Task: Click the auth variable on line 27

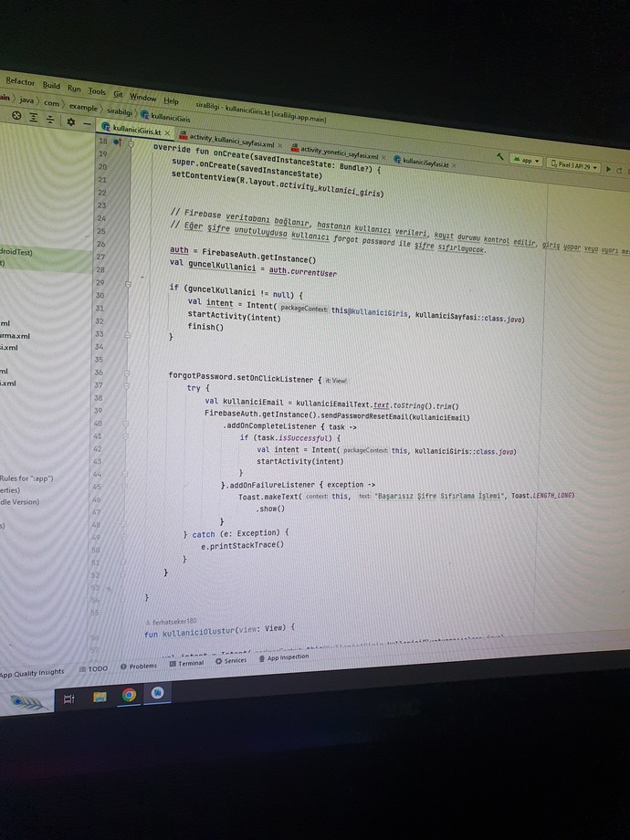Action: click(179, 249)
